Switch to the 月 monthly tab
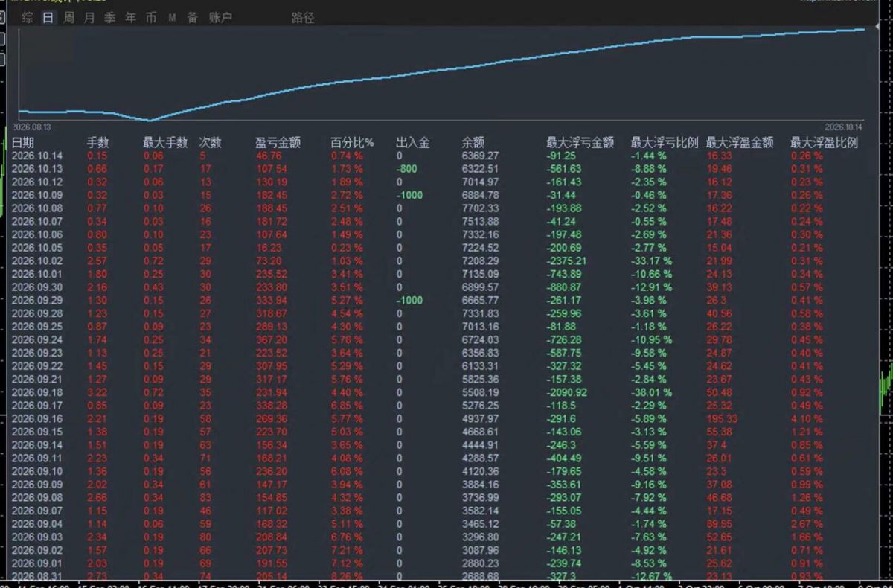The image size is (893, 588). coord(89,18)
